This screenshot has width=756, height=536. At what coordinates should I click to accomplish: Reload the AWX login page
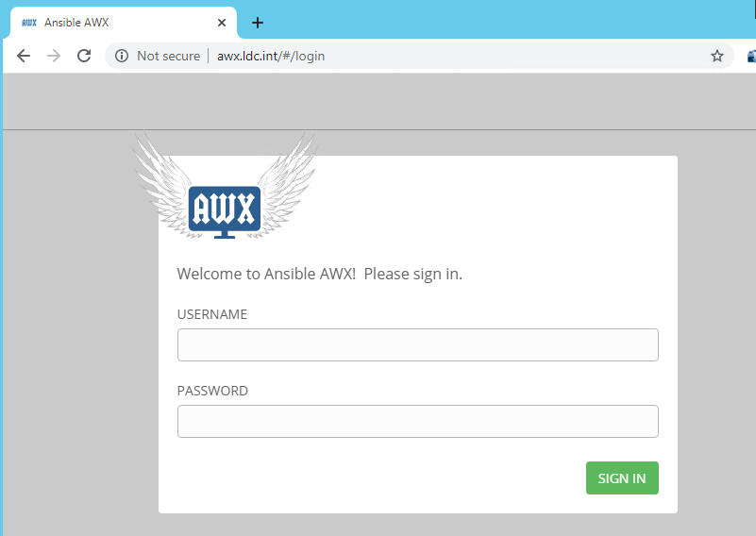pyautogui.click(x=84, y=56)
